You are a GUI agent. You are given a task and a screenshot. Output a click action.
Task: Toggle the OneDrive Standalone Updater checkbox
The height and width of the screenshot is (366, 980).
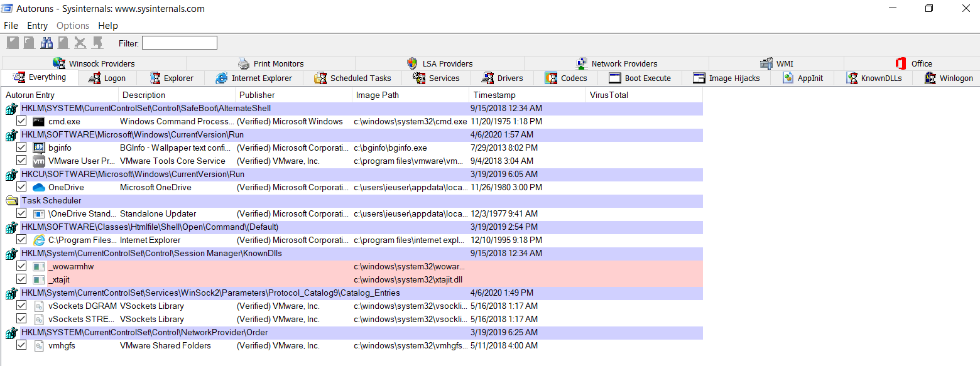(x=21, y=213)
